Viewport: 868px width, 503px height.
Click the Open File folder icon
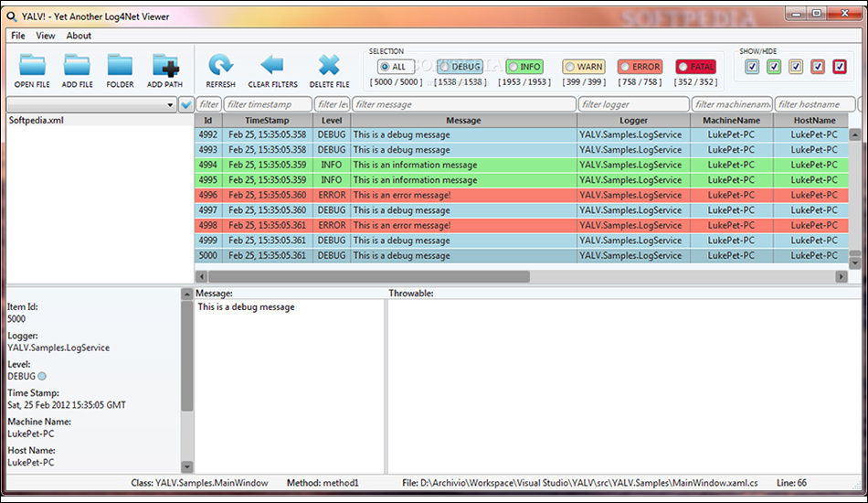(32, 65)
